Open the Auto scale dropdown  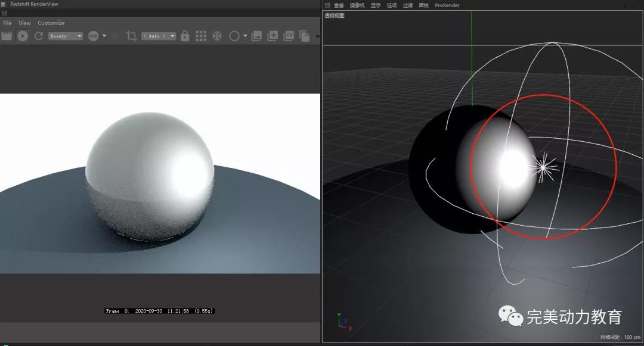click(x=159, y=36)
